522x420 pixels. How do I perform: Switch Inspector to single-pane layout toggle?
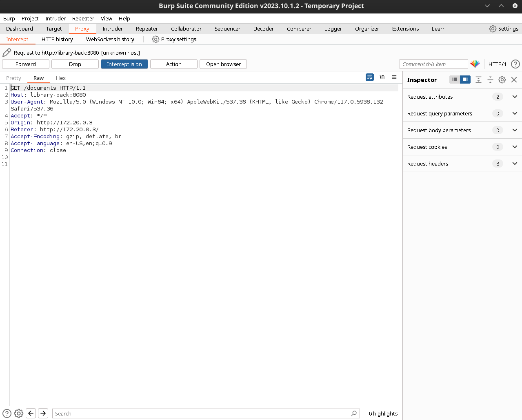(x=454, y=80)
